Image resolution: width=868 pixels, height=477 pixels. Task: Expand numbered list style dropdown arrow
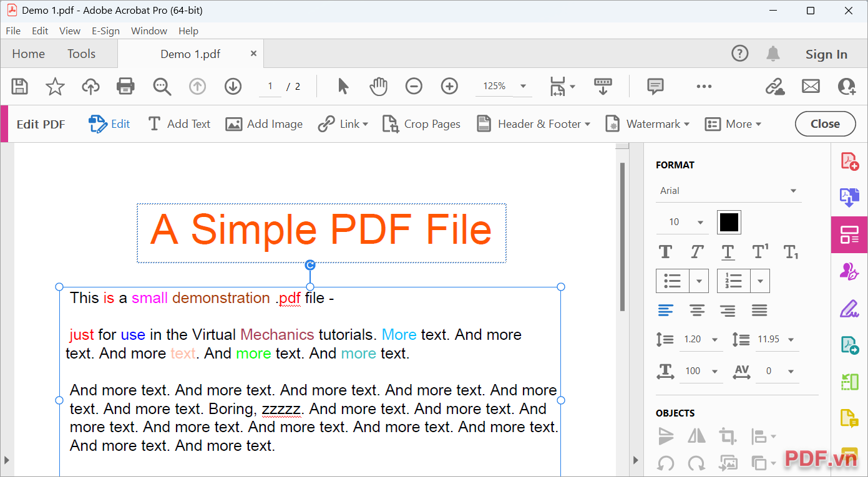[760, 281]
